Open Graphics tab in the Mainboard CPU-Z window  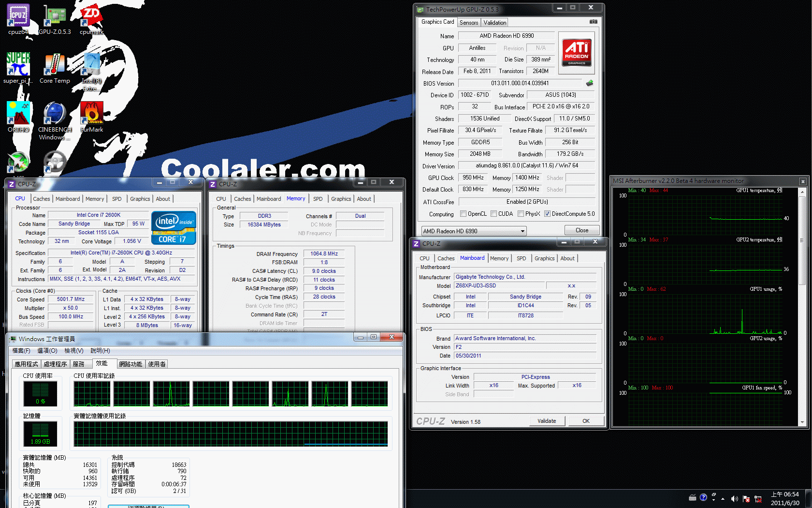(545, 258)
